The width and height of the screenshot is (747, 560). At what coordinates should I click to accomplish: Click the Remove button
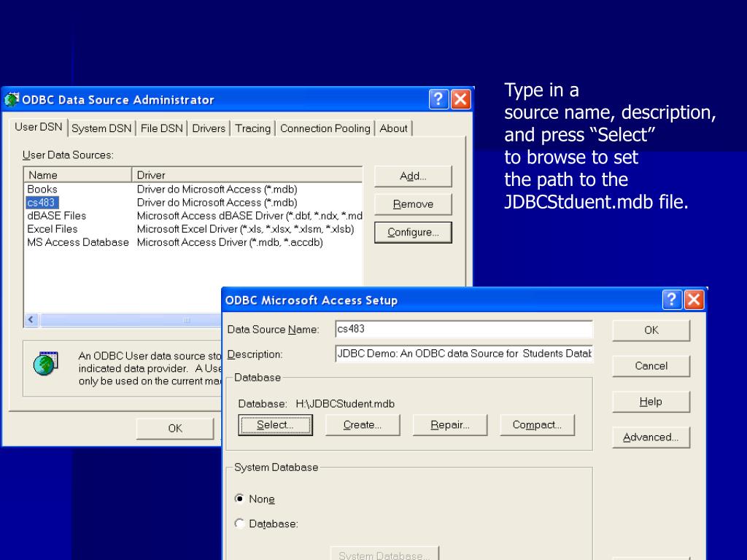tap(413, 204)
